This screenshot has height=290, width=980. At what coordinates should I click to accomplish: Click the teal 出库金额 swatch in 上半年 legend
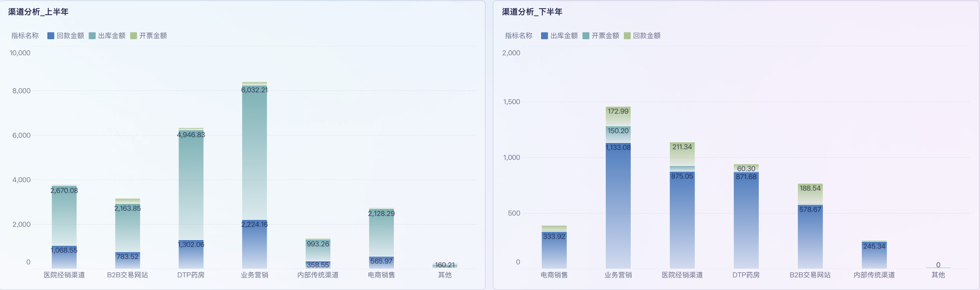[92, 36]
